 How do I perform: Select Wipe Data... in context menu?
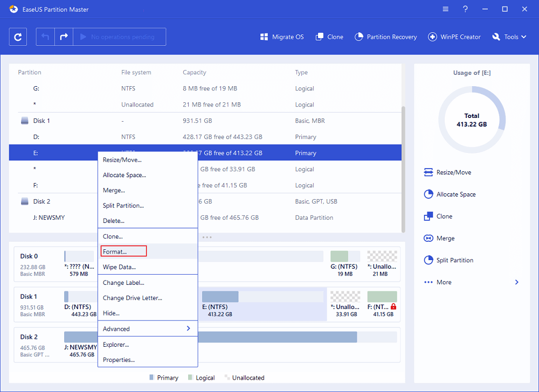(x=119, y=267)
